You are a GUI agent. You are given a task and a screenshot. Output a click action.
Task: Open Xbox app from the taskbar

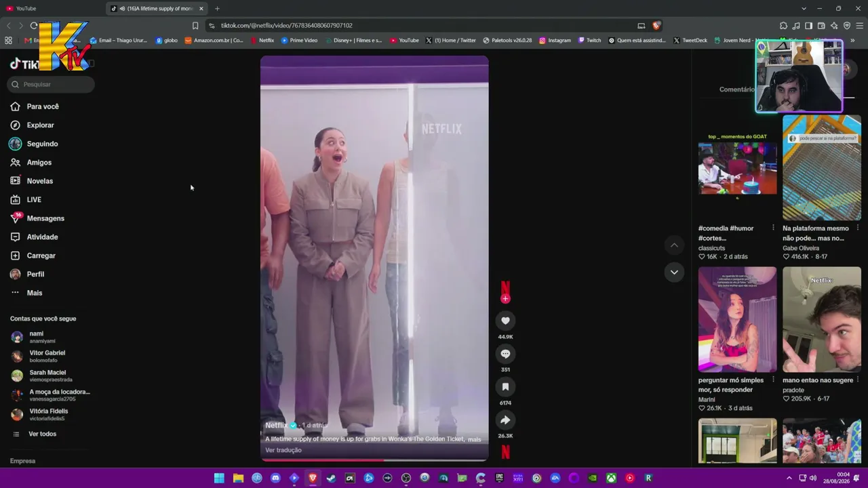pyautogui.click(x=611, y=478)
